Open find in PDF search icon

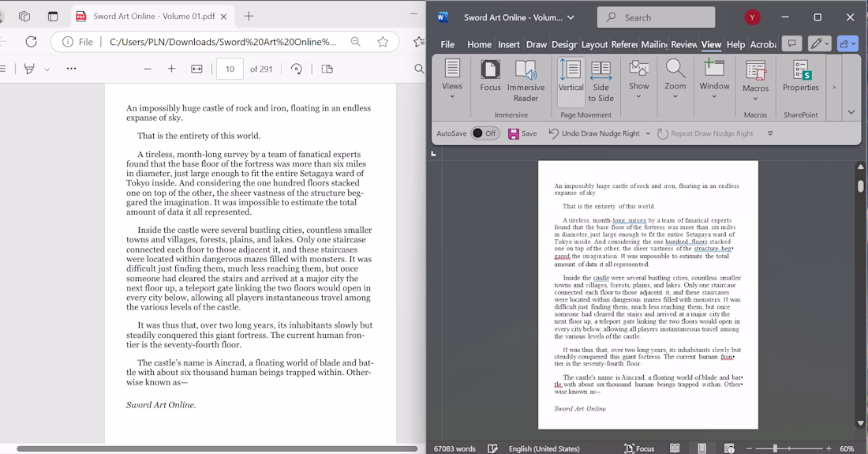pos(419,69)
